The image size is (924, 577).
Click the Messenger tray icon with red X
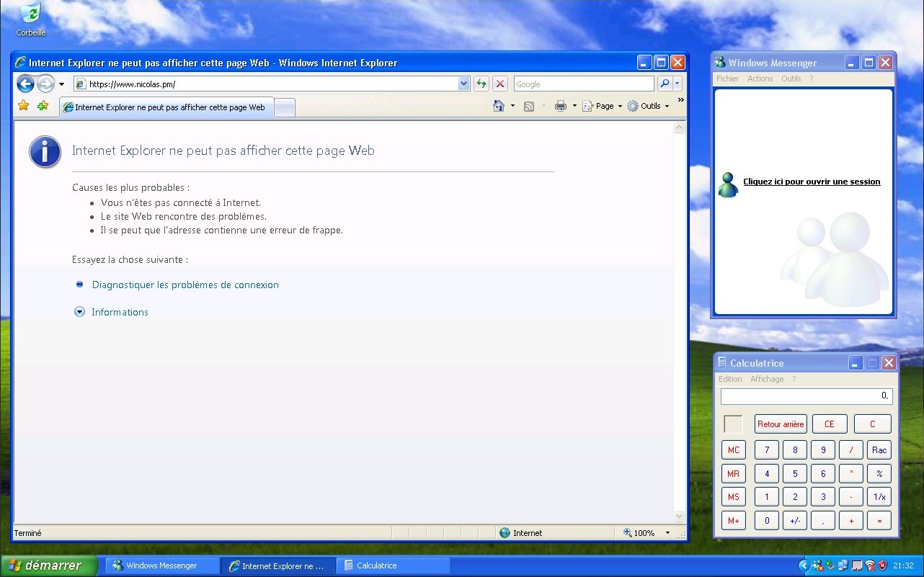click(818, 565)
